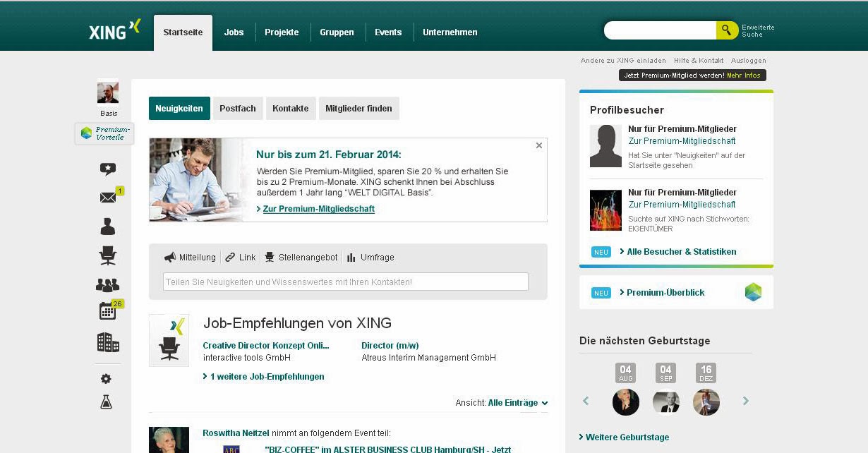
Task: Follow Zur Premium-Mitgliedschaft link in banner
Action: [x=318, y=209]
